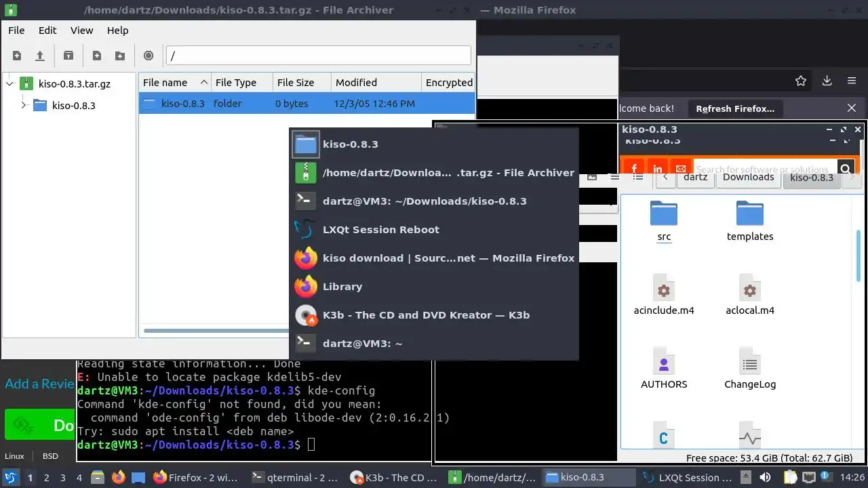Viewport: 868px width, 488px height.
Task: Click the open archive upload-arrow icon
Action: pos(40,56)
